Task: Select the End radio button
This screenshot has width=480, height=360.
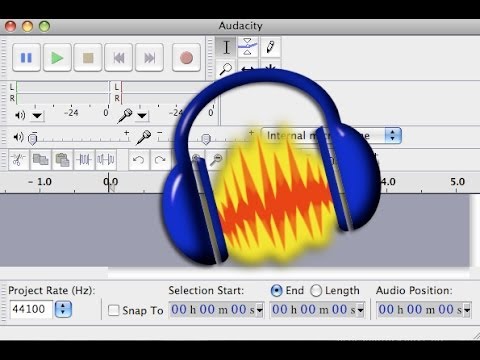Action: (x=276, y=291)
